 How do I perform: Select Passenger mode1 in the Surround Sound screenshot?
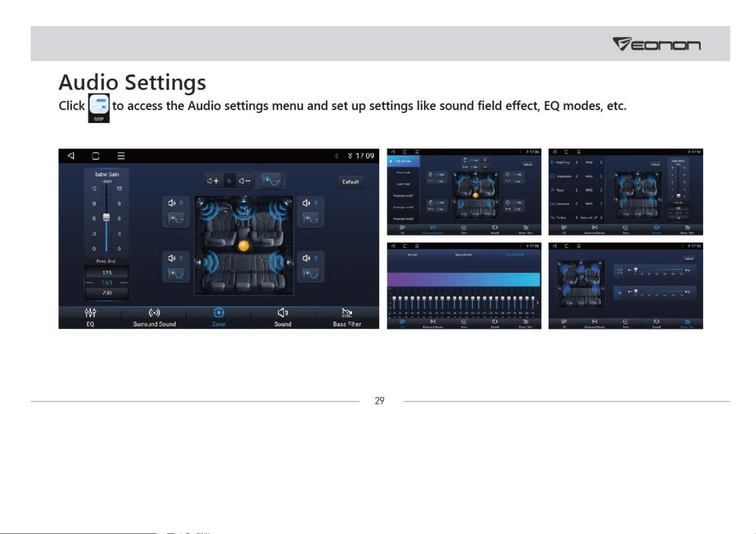[403, 196]
